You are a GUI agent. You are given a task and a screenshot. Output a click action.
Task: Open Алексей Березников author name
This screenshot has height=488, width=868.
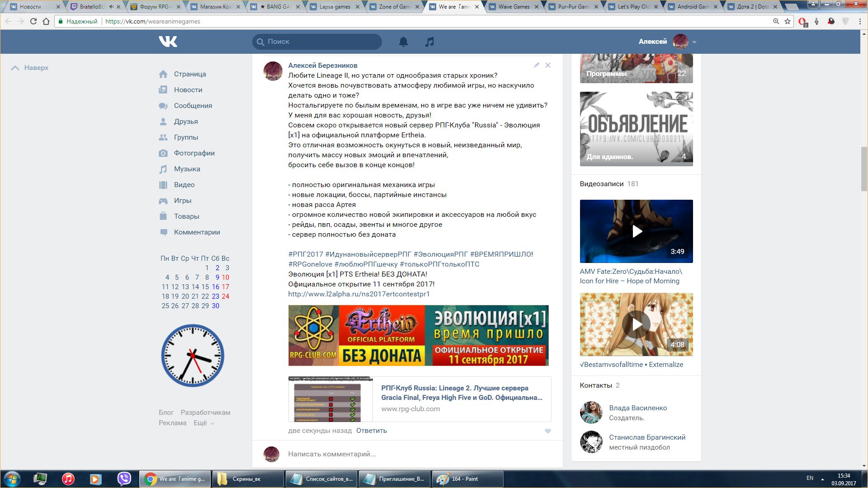click(323, 66)
